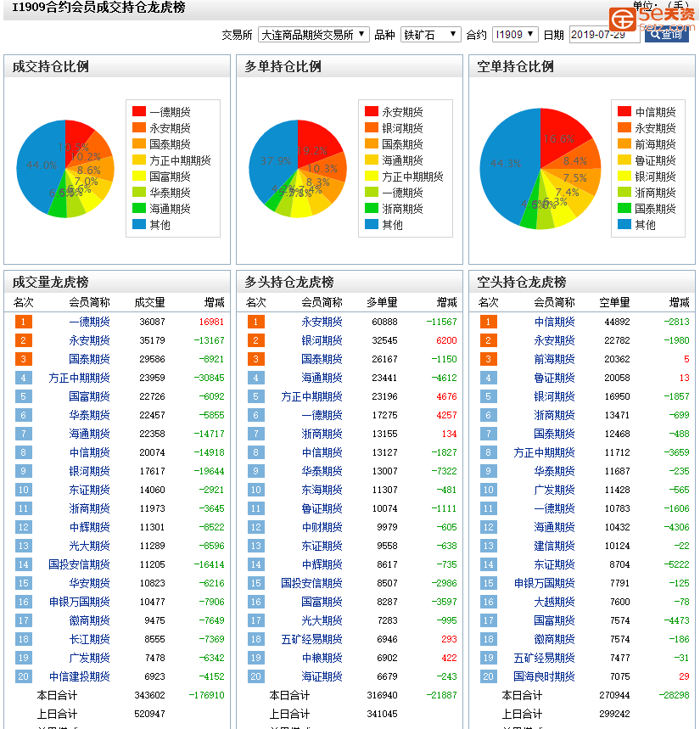Click 37.9% blue slice of 多单持仓比例 pie
700x729 pixels.
click(x=272, y=163)
